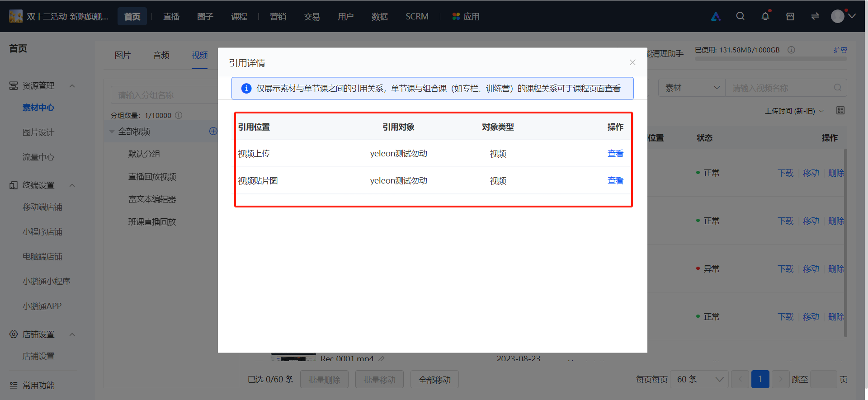Click the search magnifier in top bar
Image resolution: width=868 pixels, height=400 pixels.
click(740, 16)
